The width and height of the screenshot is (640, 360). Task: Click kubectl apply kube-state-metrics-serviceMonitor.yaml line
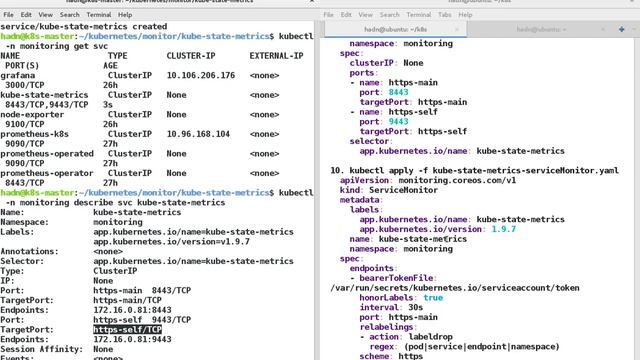coord(475,171)
